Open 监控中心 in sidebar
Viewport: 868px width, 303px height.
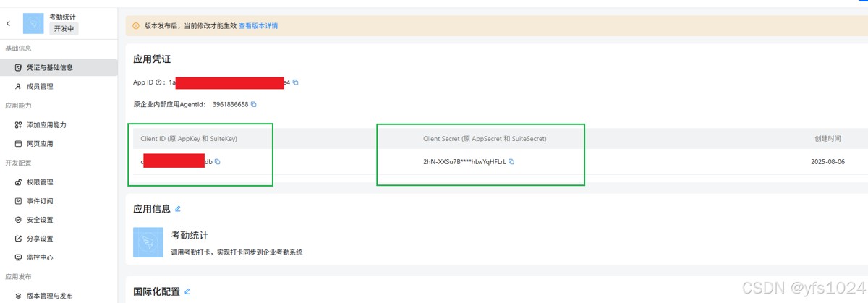pyautogui.click(x=39, y=257)
